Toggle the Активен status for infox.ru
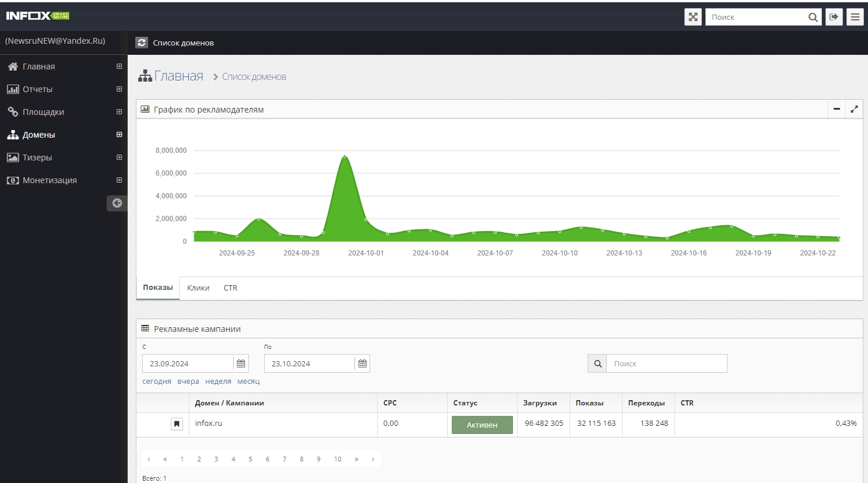Image resolution: width=868 pixels, height=483 pixels. pos(482,425)
